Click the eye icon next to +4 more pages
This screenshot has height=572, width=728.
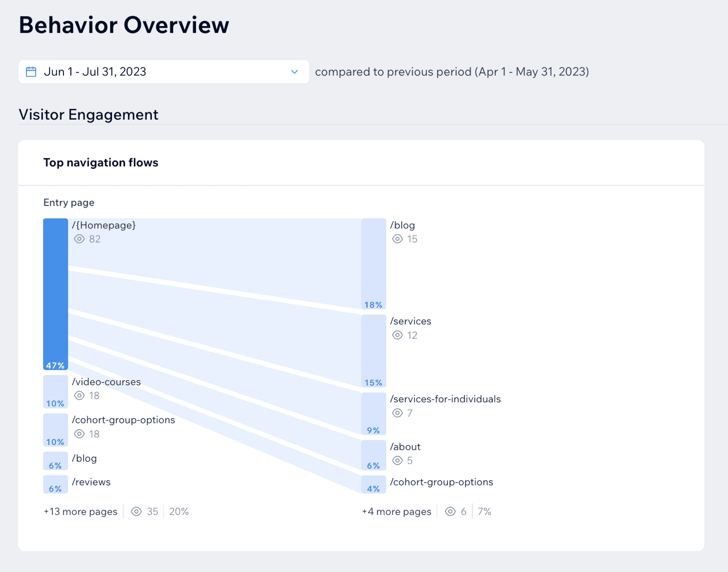tap(451, 512)
